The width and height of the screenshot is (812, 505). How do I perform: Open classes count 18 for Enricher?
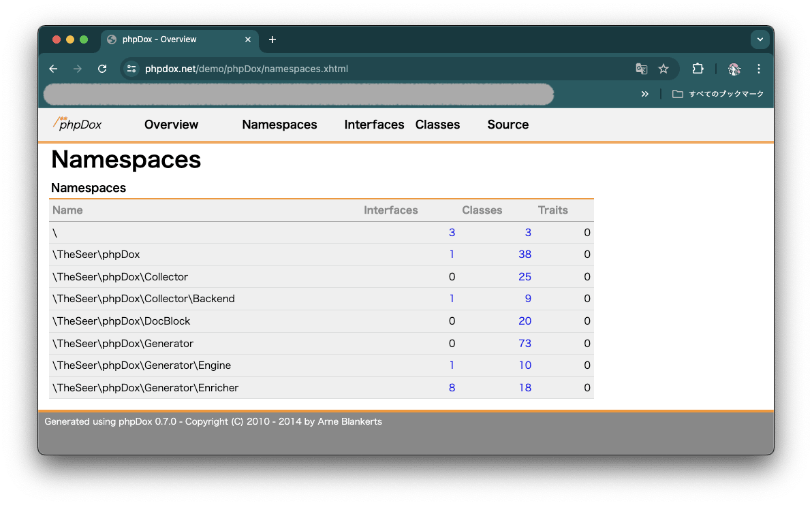(525, 388)
